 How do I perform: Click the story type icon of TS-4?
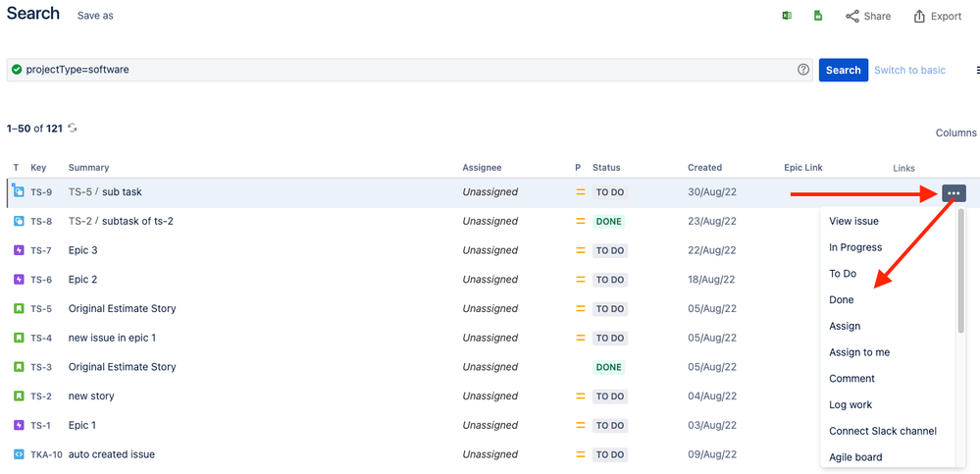19,338
